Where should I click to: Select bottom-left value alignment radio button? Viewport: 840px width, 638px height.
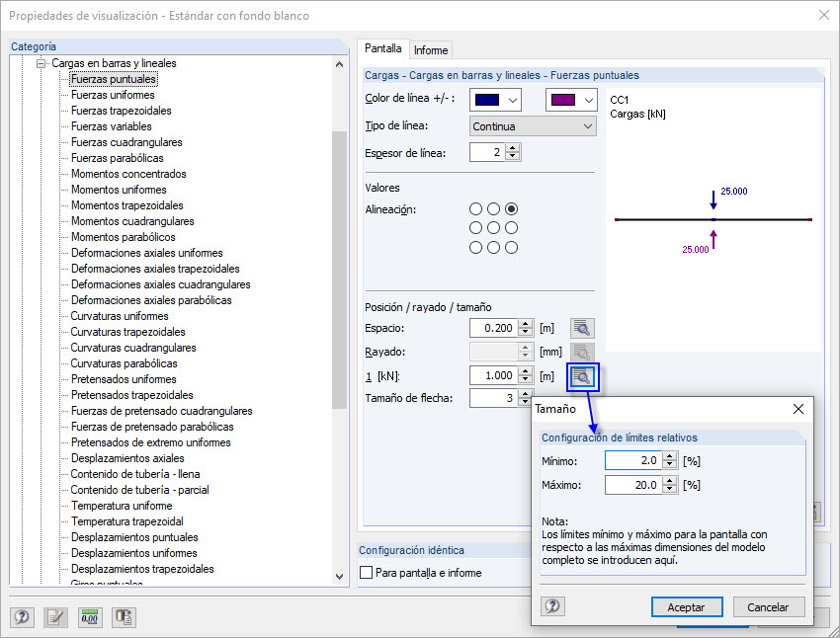[475, 247]
